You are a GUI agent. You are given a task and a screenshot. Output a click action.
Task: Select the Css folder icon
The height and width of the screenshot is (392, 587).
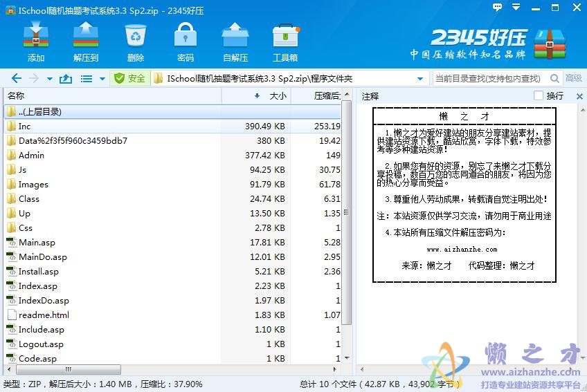[x=12, y=227]
